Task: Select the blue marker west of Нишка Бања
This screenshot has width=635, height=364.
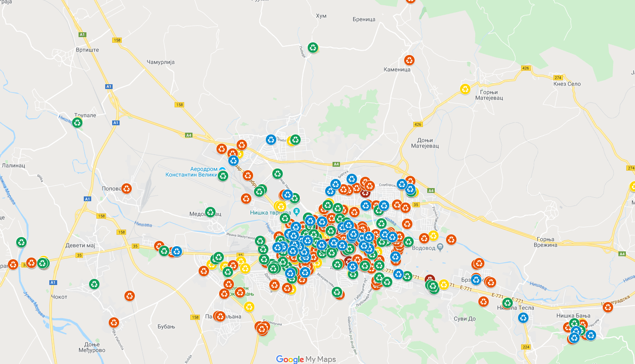Action: pyautogui.click(x=523, y=317)
